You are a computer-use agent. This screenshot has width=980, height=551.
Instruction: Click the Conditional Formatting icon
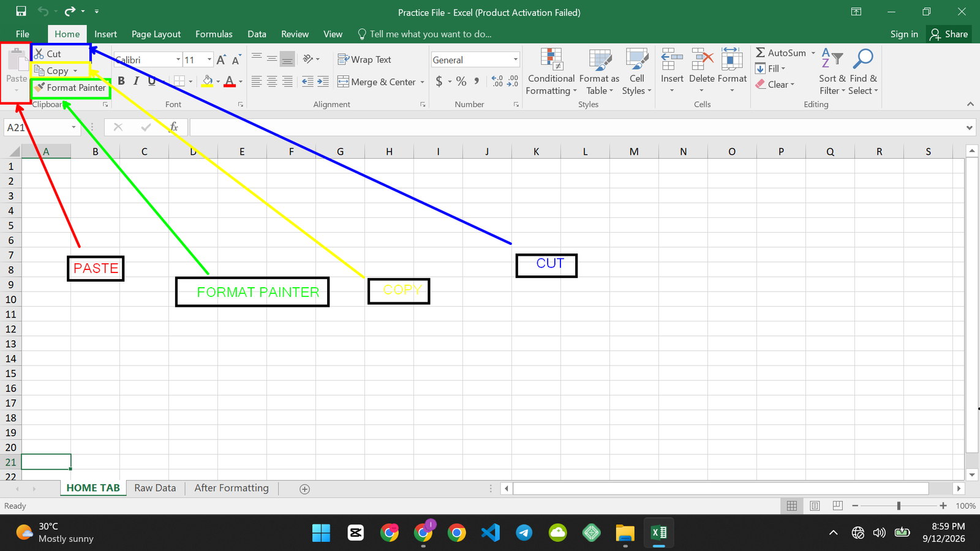click(x=551, y=61)
